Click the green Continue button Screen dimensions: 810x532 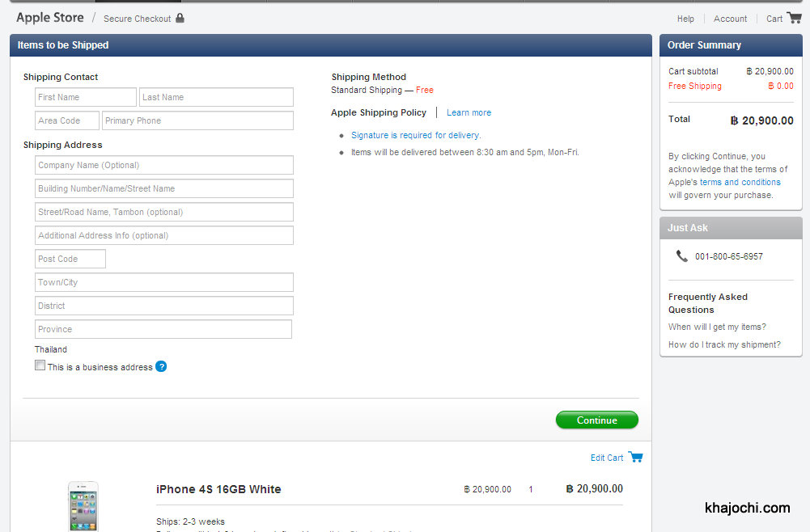(596, 420)
